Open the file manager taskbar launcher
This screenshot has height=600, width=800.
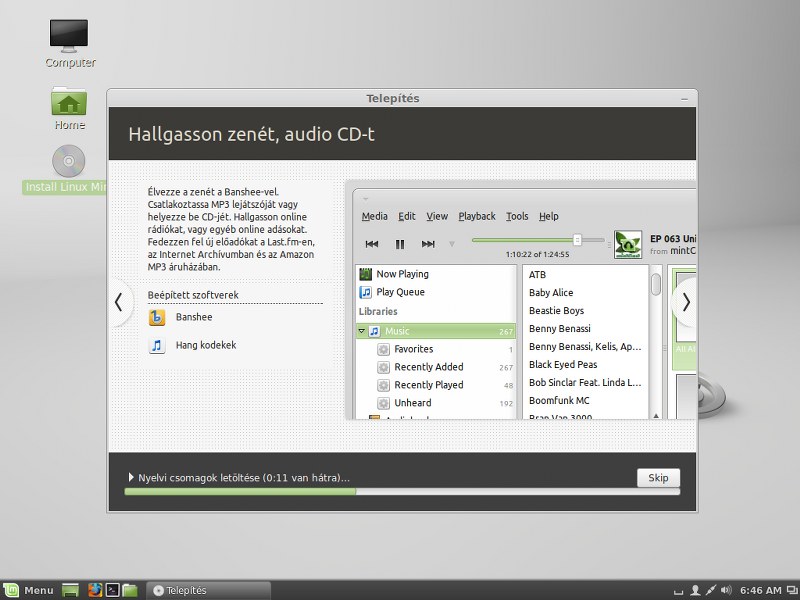click(130, 590)
